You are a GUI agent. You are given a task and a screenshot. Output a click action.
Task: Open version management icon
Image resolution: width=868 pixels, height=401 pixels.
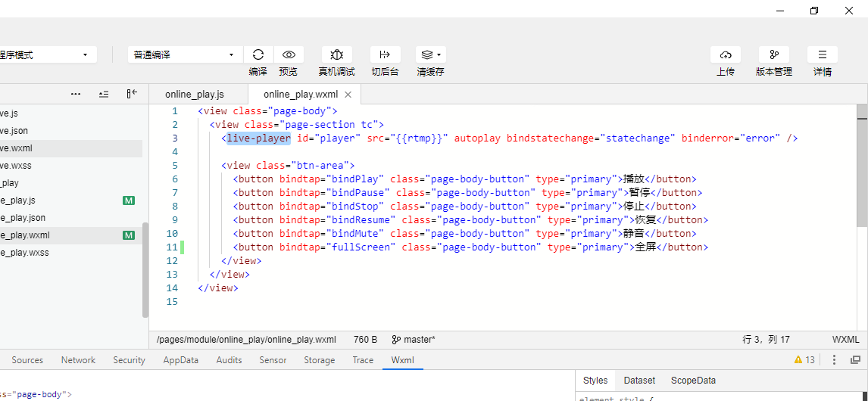(773, 54)
